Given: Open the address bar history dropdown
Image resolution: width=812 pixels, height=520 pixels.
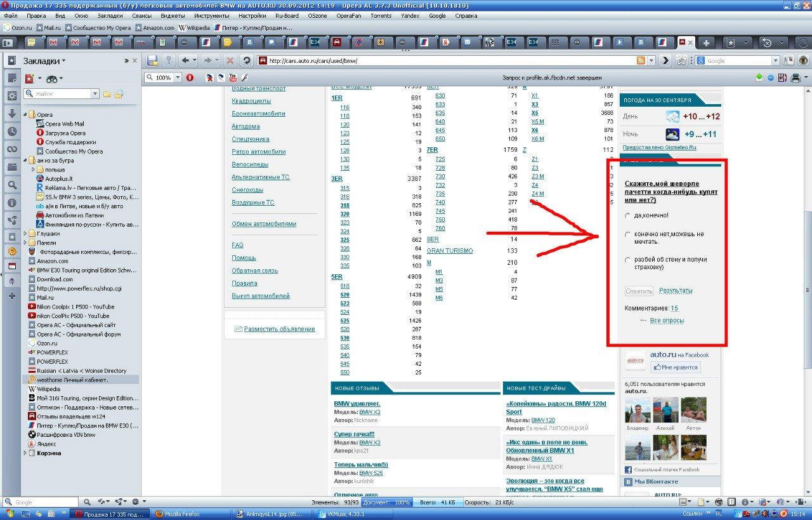Looking at the screenshot, I should (x=651, y=61).
